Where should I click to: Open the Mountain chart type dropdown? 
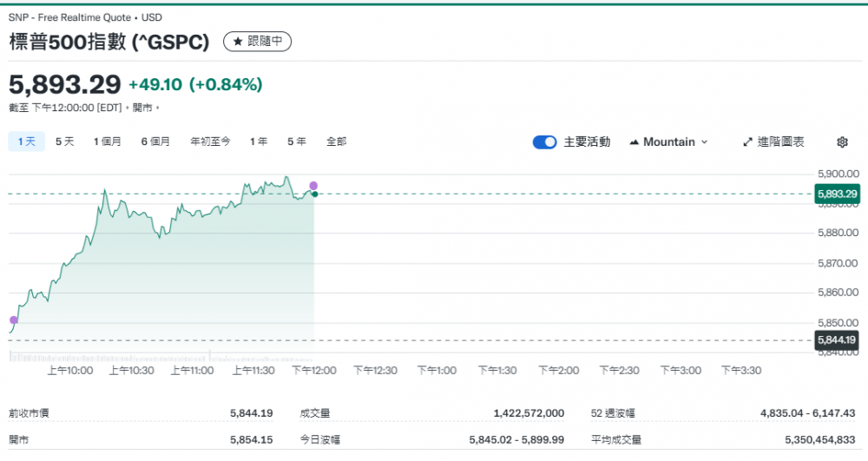pyautogui.click(x=668, y=142)
